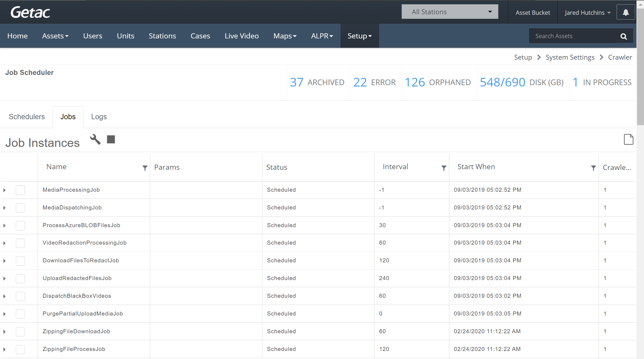Viewport: 644px width, 359px height.
Task: Switch to the Logs tab
Action: tap(99, 117)
